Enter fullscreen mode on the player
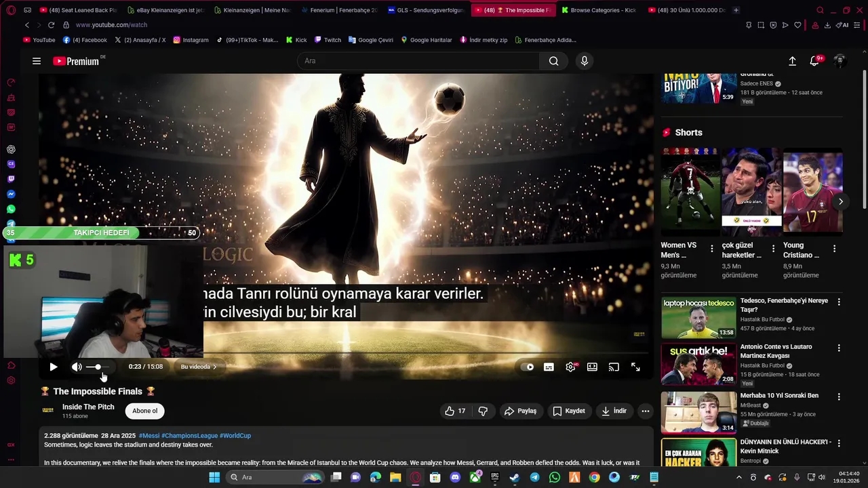The height and width of the screenshot is (488, 868). [635, 367]
